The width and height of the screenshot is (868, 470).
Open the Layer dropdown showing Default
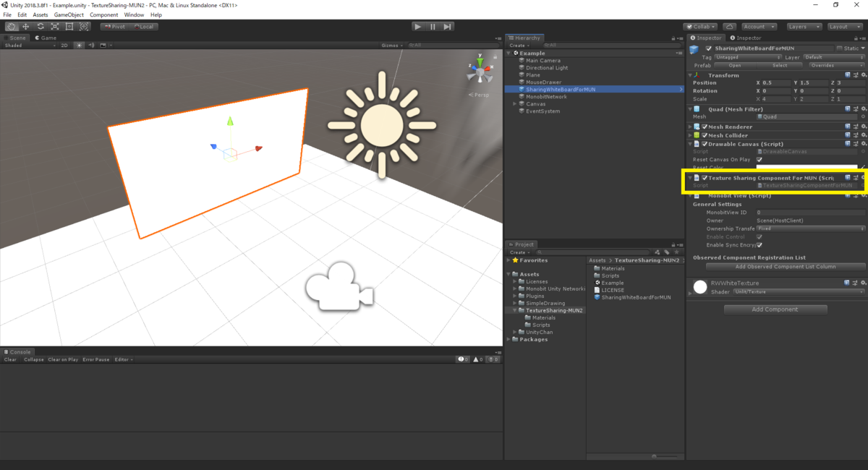point(832,57)
